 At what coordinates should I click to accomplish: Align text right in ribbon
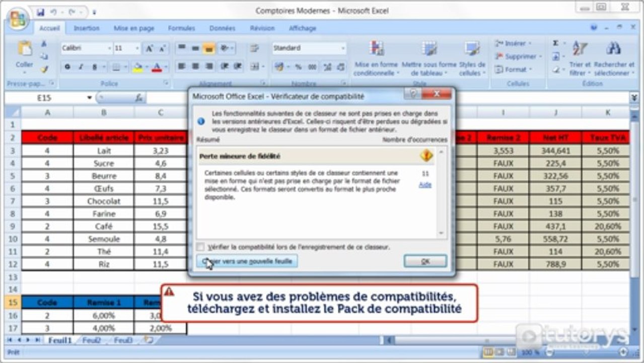point(208,67)
